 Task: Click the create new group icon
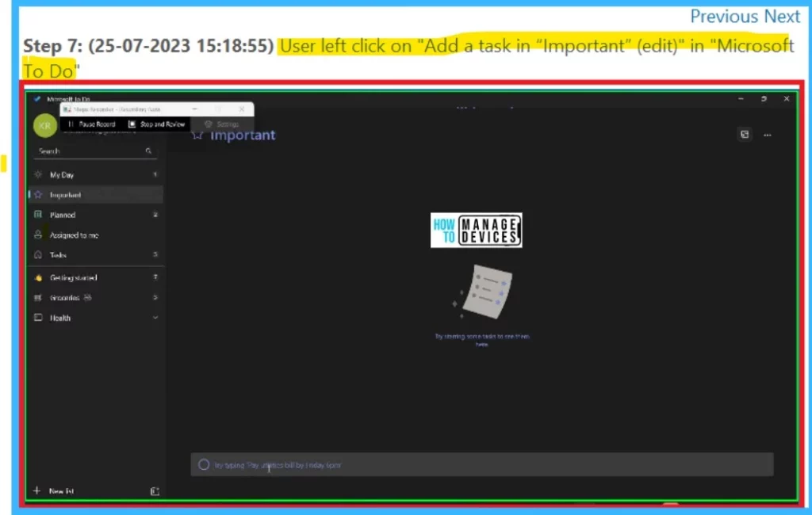tap(155, 491)
